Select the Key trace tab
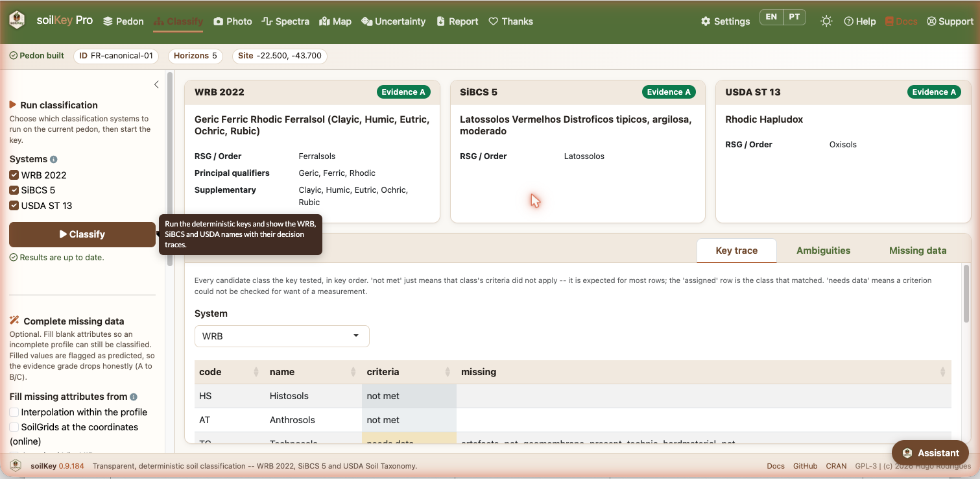Viewport: 980px width, 479px height. [x=736, y=251]
